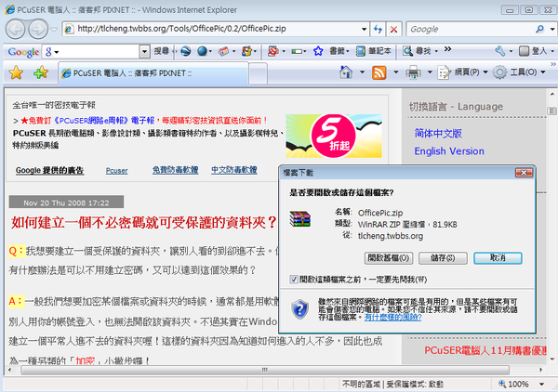Open the PCuSER網路e周報 newsletter link
558x392 pixels.
tap(104, 121)
